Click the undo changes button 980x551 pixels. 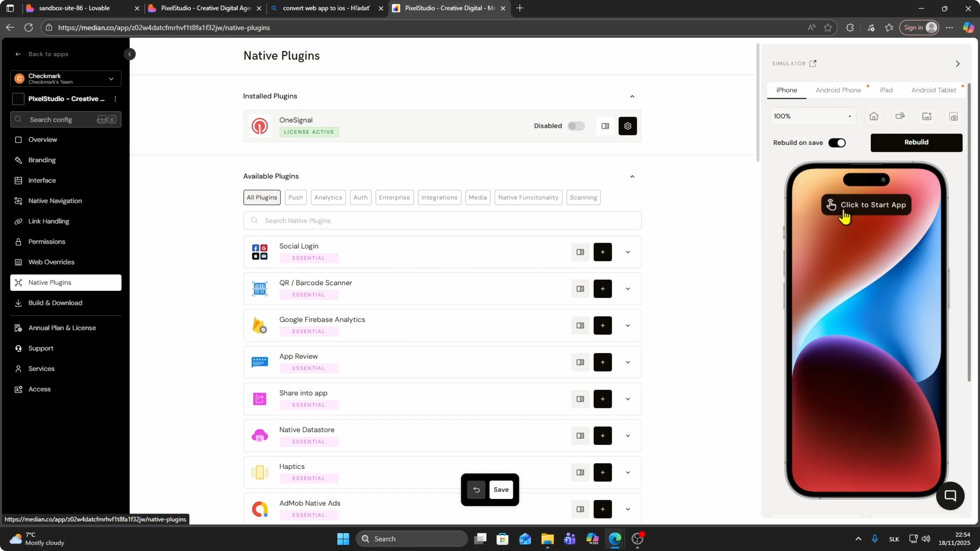476,490
